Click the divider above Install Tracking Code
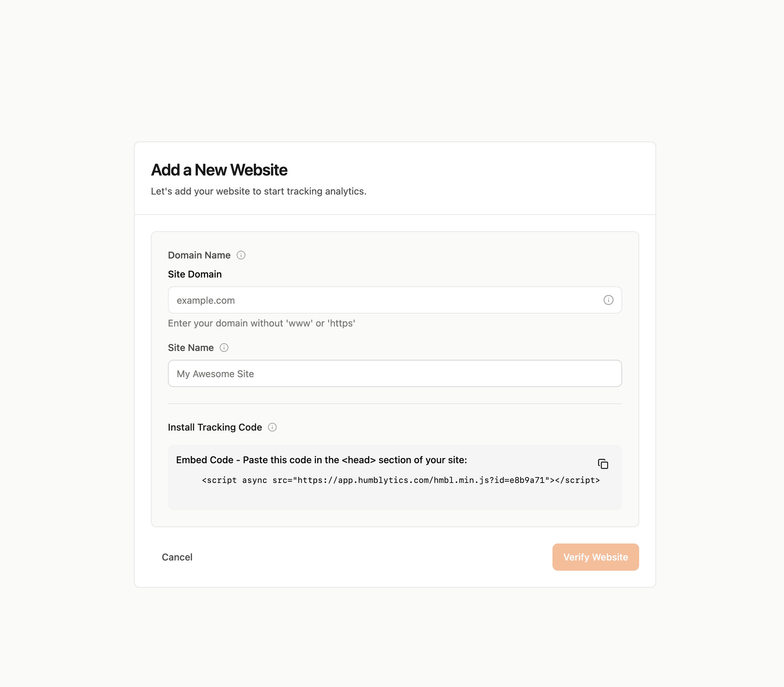Image resolution: width=784 pixels, height=687 pixels. click(395, 404)
